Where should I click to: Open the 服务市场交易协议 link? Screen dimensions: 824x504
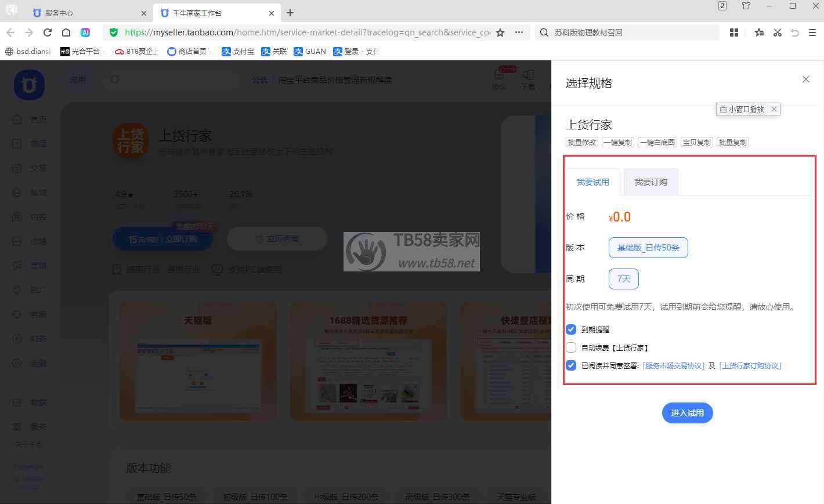(x=674, y=366)
